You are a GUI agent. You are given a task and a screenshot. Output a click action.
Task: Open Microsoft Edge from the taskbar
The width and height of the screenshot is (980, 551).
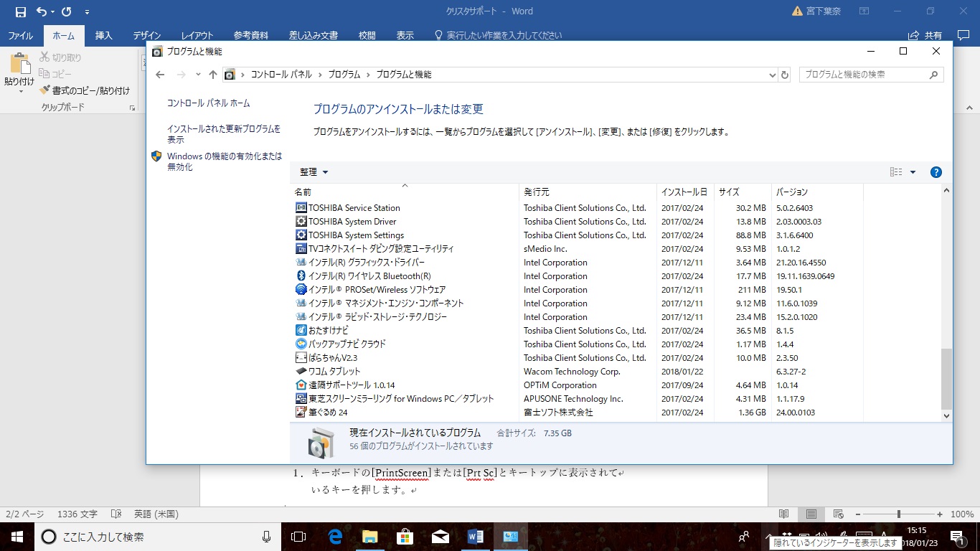[x=335, y=536]
